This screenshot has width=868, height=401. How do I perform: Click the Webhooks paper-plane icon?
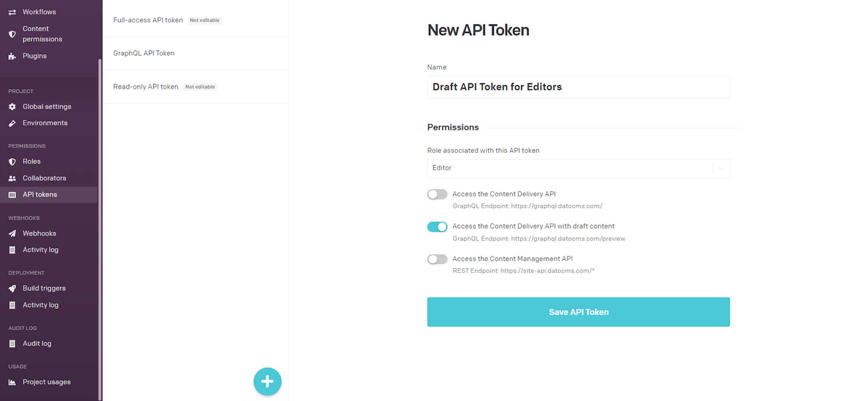12,234
